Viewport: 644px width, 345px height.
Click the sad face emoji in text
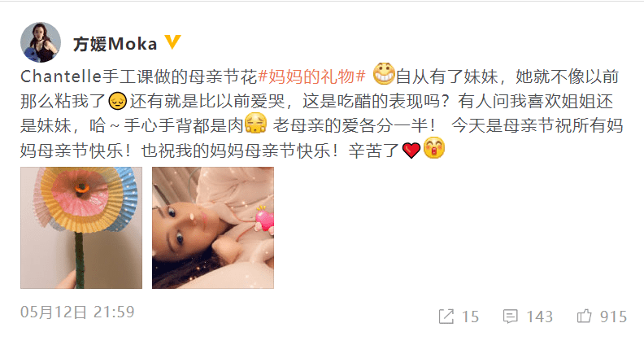[117, 101]
